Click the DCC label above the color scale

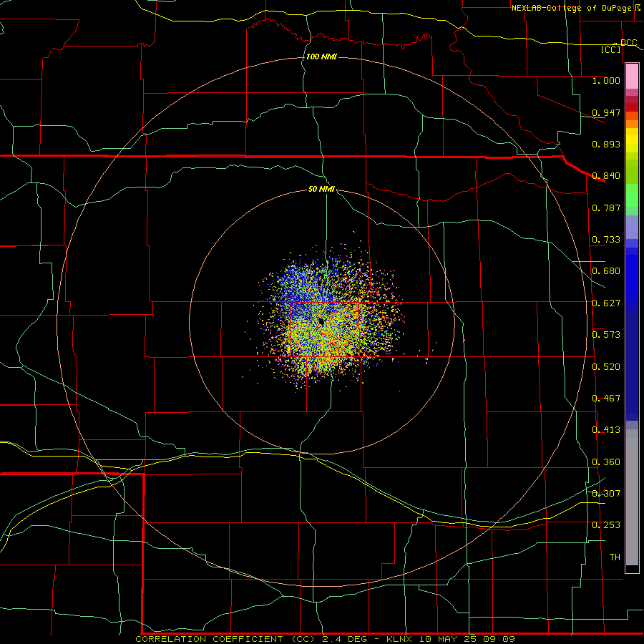click(x=628, y=42)
